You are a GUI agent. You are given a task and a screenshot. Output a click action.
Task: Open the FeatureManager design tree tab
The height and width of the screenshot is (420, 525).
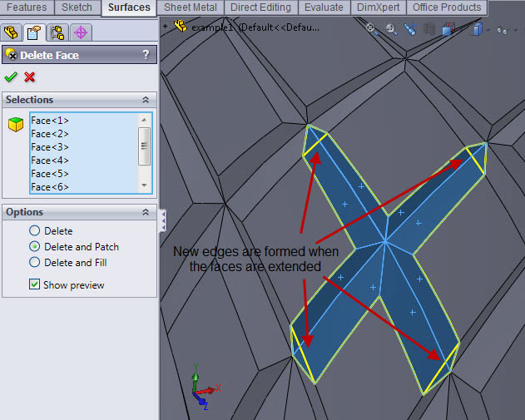12,32
